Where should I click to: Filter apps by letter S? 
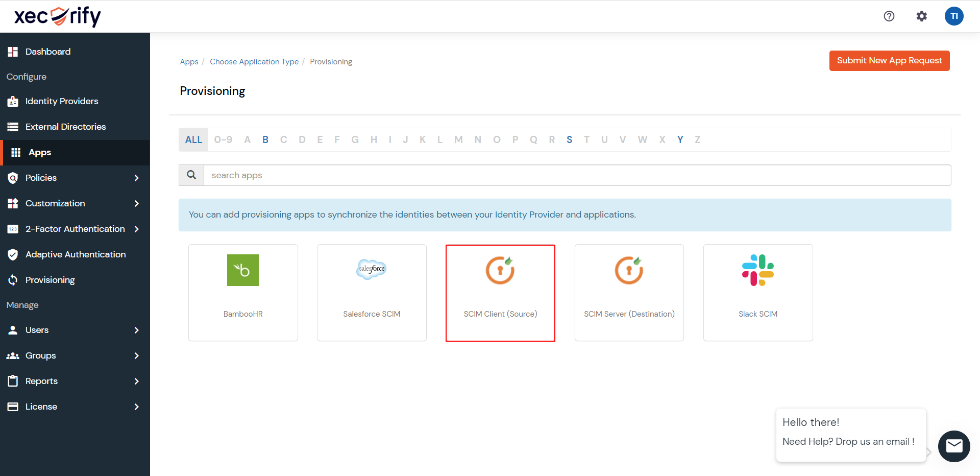tap(570, 139)
